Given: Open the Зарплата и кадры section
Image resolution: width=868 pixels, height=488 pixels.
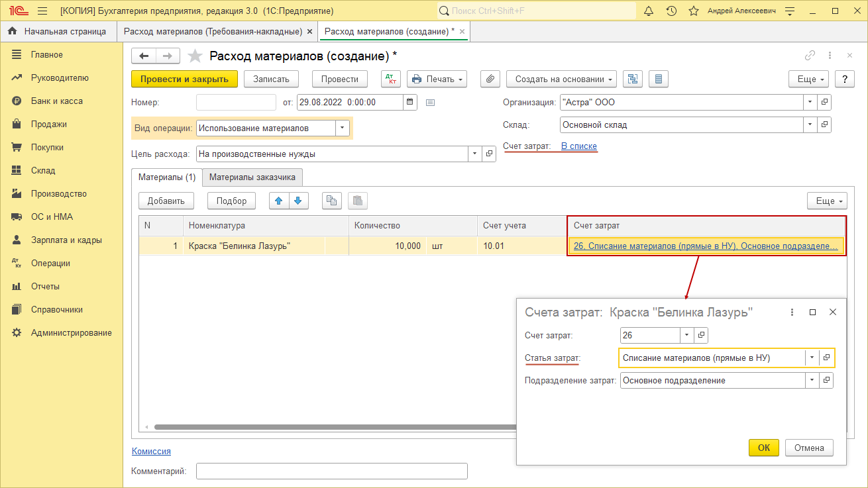Looking at the screenshot, I should click(x=66, y=240).
